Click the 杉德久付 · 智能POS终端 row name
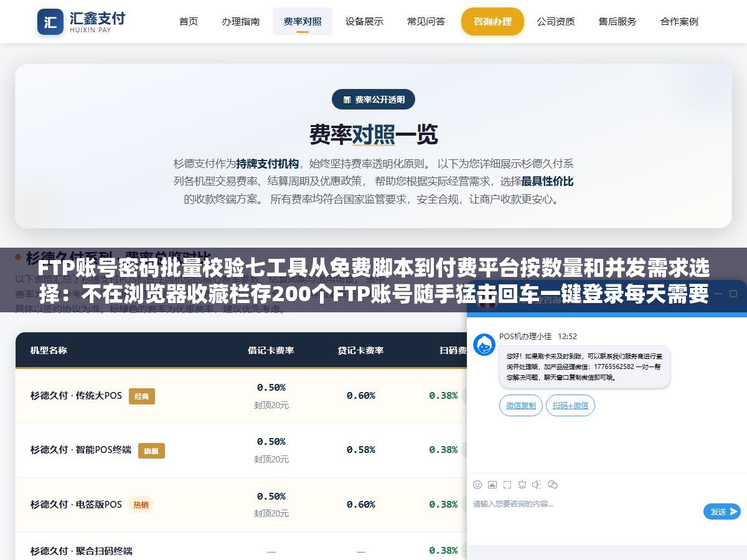The width and height of the screenshot is (747, 560). pos(81,450)
